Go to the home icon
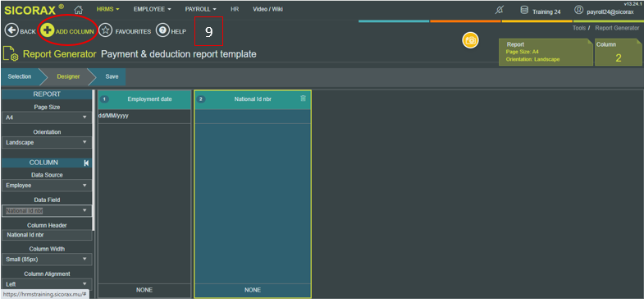This screenshot has height=299, width=644. [x=79, y=10]
